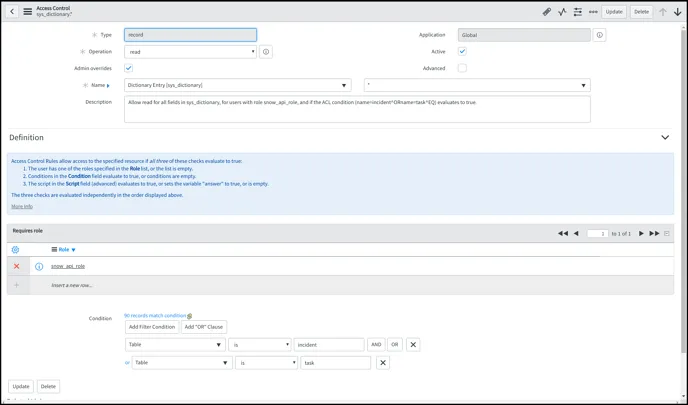The width and height of the screenshot is (688, 405).
Task: Click the Application field showing Global
Action: 524,35
